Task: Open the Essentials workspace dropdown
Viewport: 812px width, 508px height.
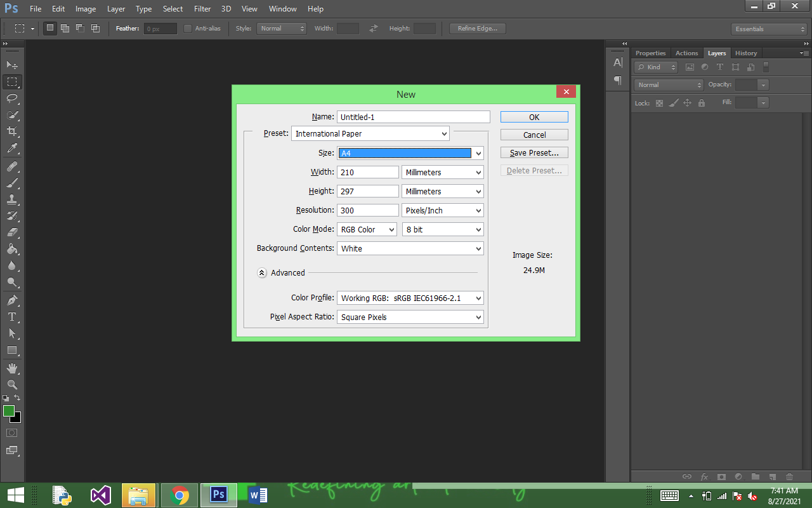Action: pos(769,29)
